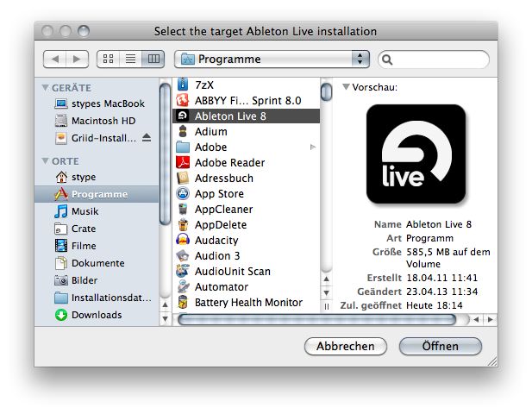Select Downloads in the sidebar
This screenshot has width=532, height=414.
coord(97,315)
